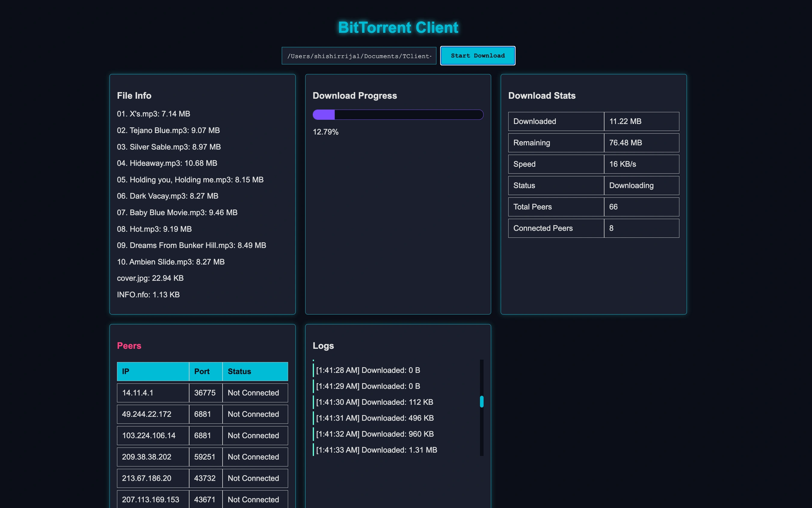Viewport: 812px width, 508px height.
Task: Click the log line showing Downloaded 1.31 MB
Action: 376,450
